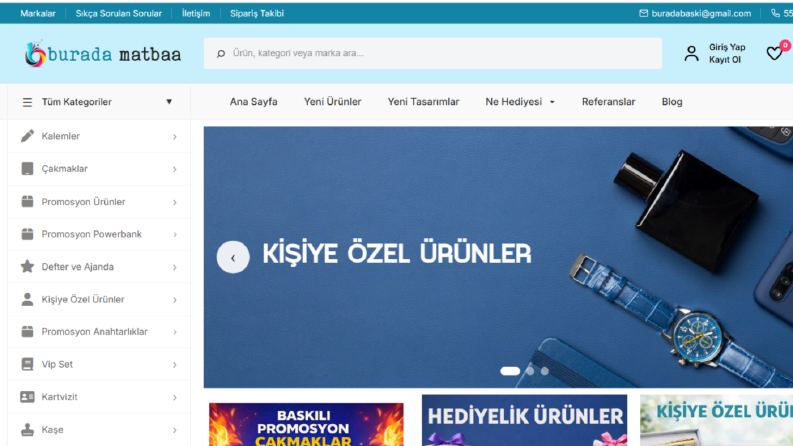Select the Vip Set category text
Image resolution: width=793 pixels, height=446 pixels.
57,364
